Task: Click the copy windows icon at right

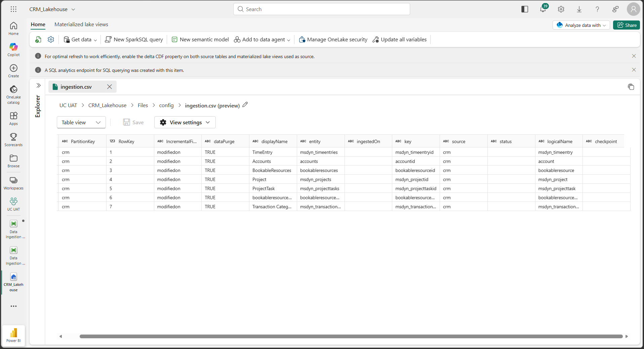Action: (x=631, y=87)
